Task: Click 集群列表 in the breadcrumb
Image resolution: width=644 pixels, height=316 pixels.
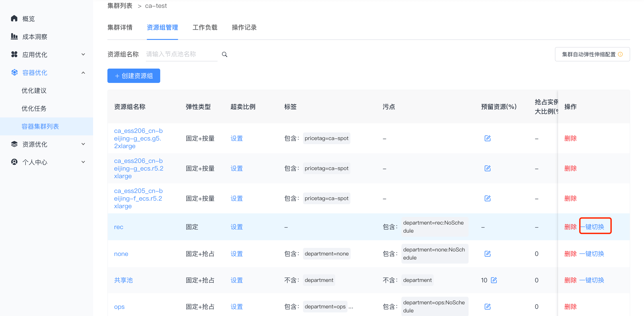Action: 120,6
